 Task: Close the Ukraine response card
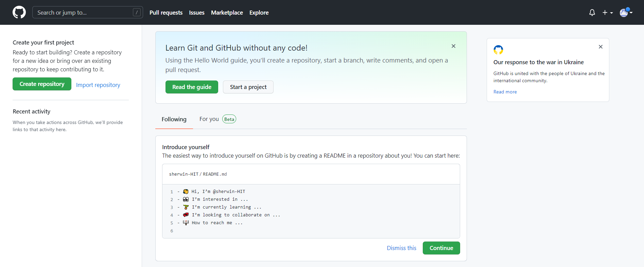tap(601, 47)
